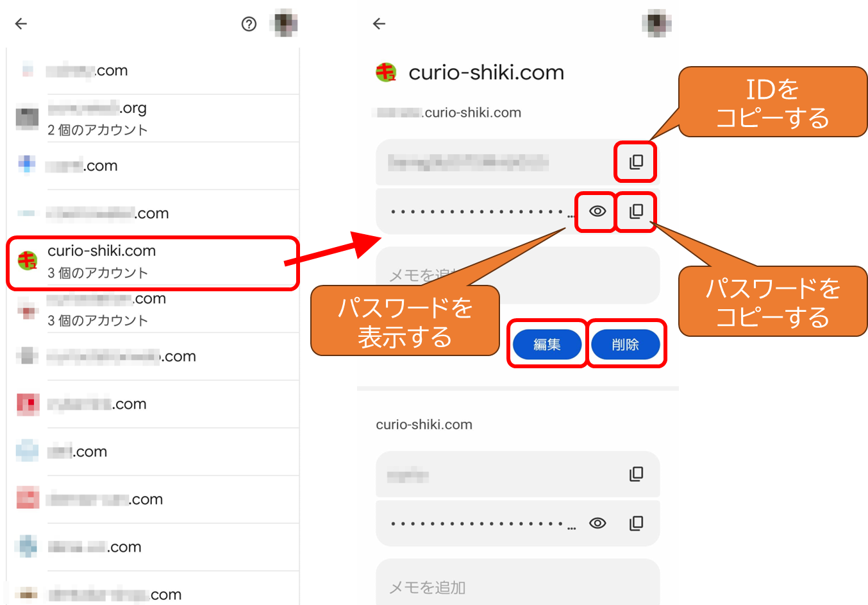
Task: Reveal the second account's password with eye icon
Action: (x=597, y=523)
